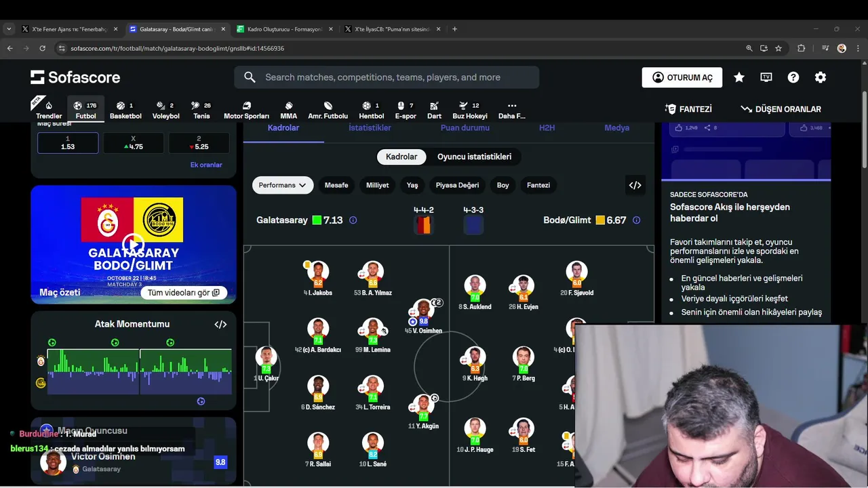Image resolution: width=868 pixels, height=488 pixels.
Task: Show Galatasaray rating info icon
Action: 353,220
